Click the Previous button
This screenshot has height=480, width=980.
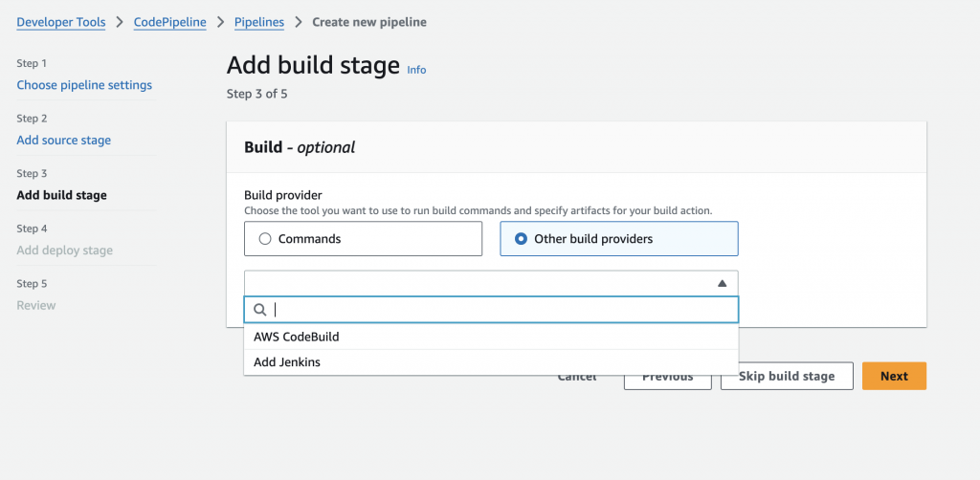tap(667, 376)
